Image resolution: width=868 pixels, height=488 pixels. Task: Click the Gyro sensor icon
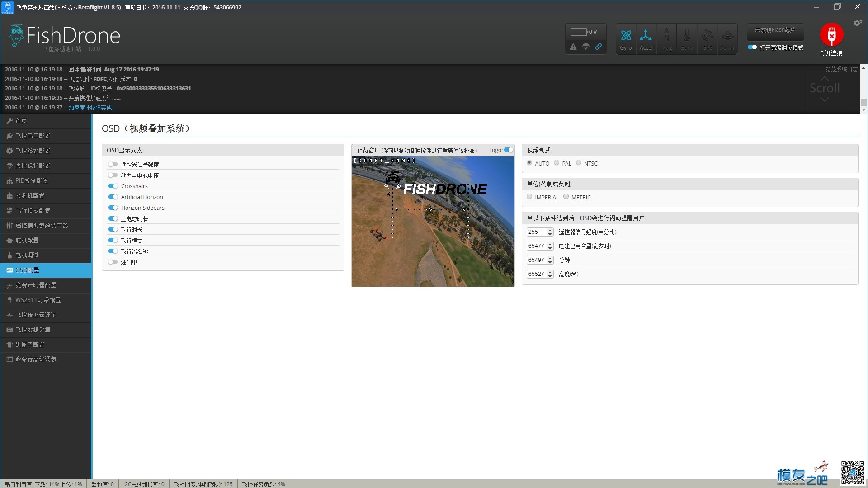626,39
